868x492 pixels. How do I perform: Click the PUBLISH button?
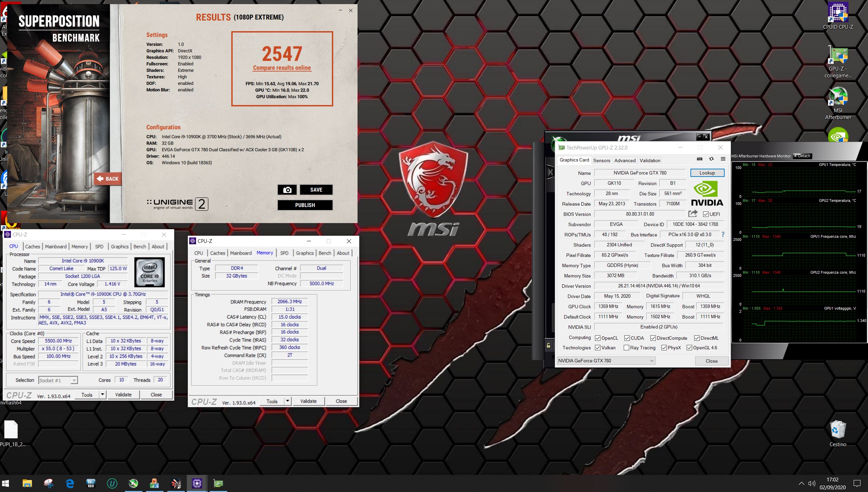(305, 205)
